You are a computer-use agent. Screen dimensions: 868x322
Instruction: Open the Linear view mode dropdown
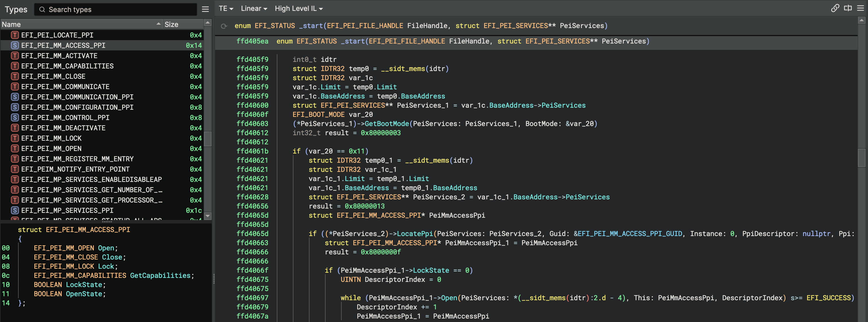click(254, 9)
